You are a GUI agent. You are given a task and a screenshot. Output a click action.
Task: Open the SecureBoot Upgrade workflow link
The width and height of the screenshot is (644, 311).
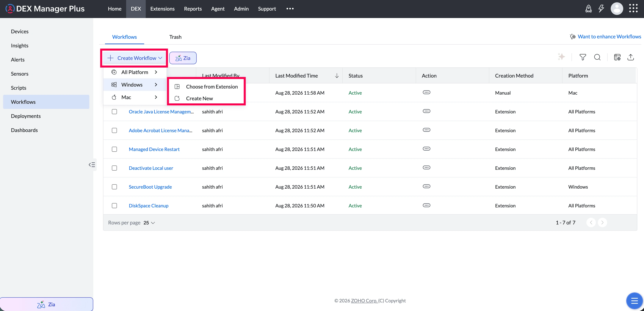(150, 187)
